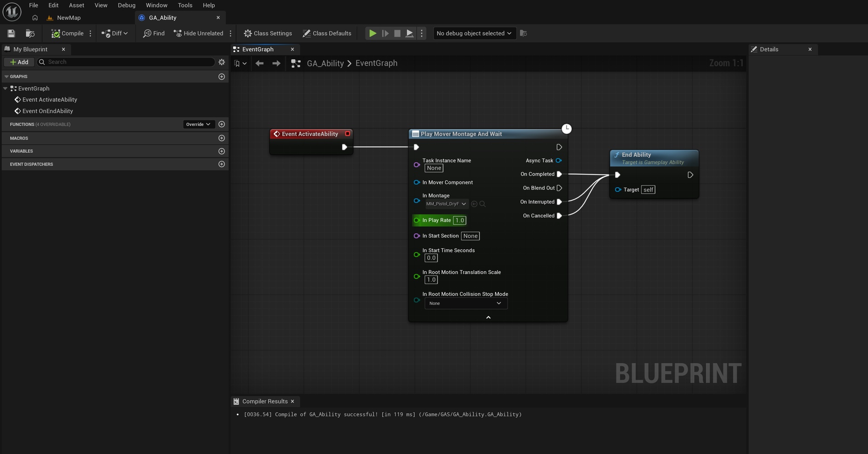Open the Functions Override dropdown
The width and height of the screenshot is (868, 454).
[x=198, y=124]
